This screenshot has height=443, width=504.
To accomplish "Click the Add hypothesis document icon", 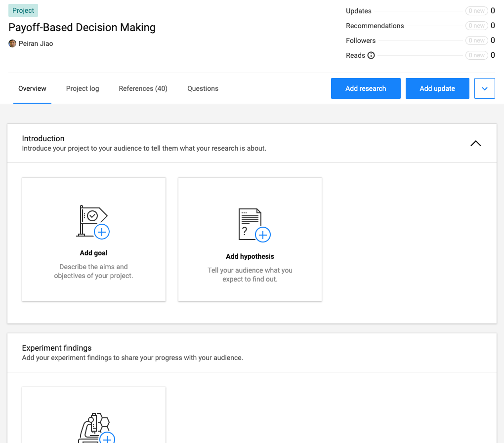I will point(253,225).
